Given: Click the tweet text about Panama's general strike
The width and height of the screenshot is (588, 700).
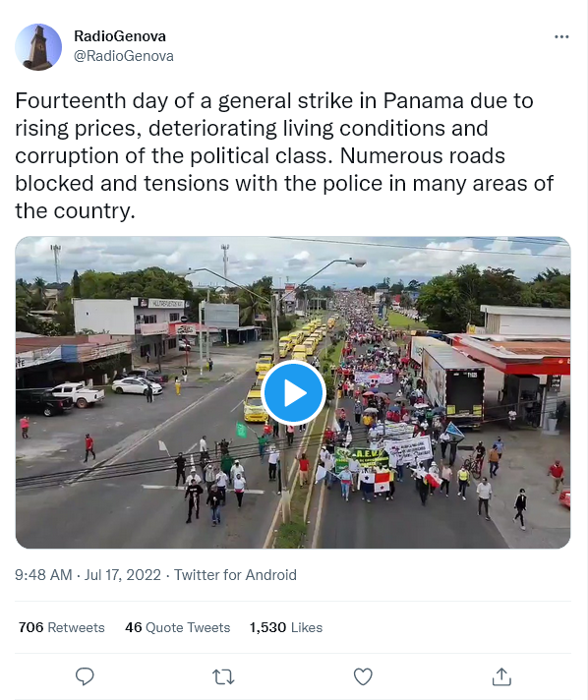Looking at the screenshot, I should click(x=284, y=155).
